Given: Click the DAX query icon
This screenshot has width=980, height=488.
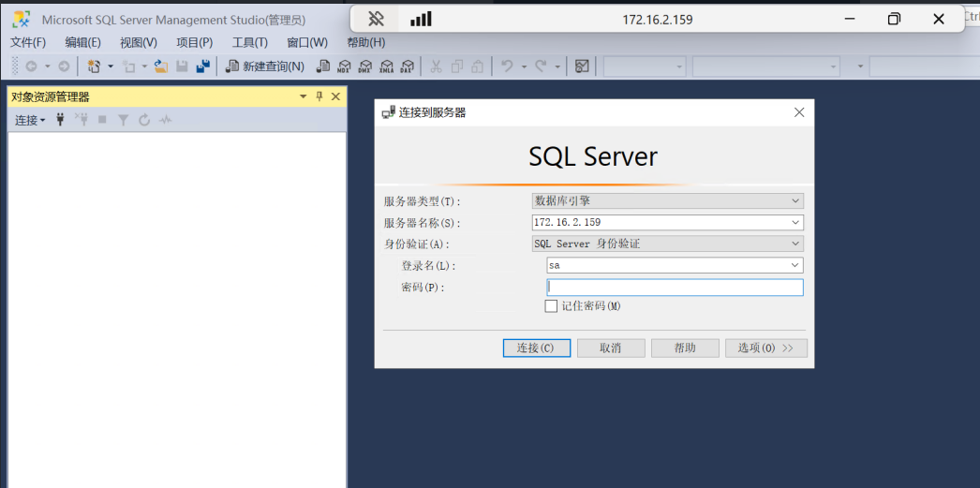Looking at the screenshot, I should [408, 67].
